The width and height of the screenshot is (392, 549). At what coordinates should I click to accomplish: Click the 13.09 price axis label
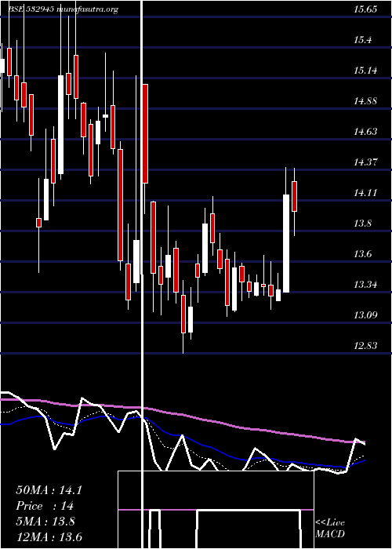(x=365, y=315)
